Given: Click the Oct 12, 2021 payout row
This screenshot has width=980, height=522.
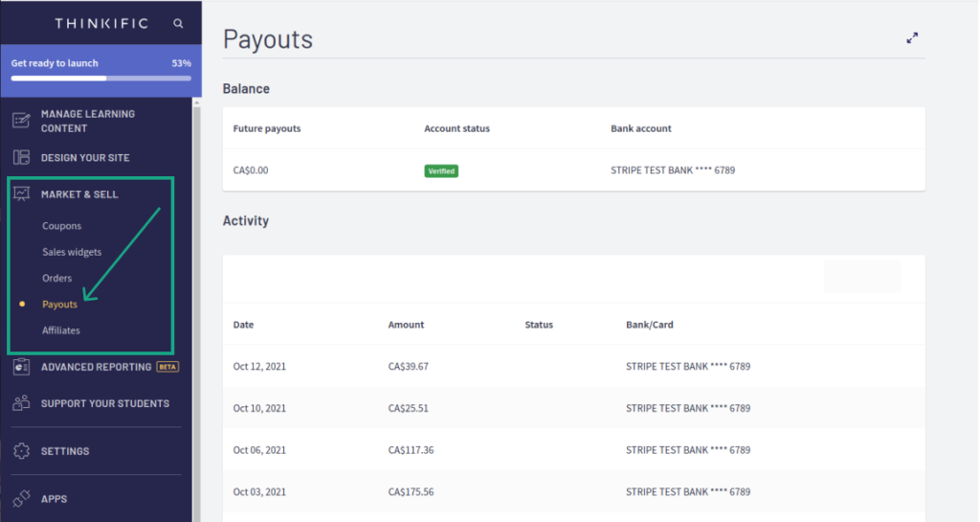Looking at the screenshot, I should pos(574,366).
